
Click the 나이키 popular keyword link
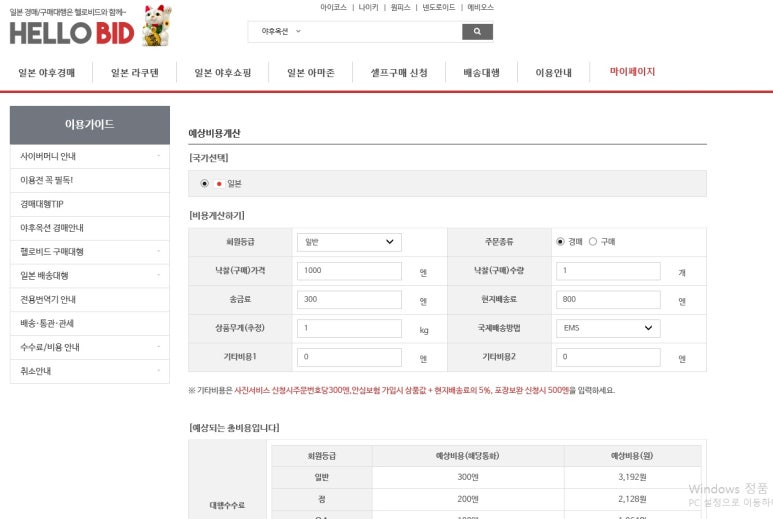pyautogui.click(x=368, y=7)
